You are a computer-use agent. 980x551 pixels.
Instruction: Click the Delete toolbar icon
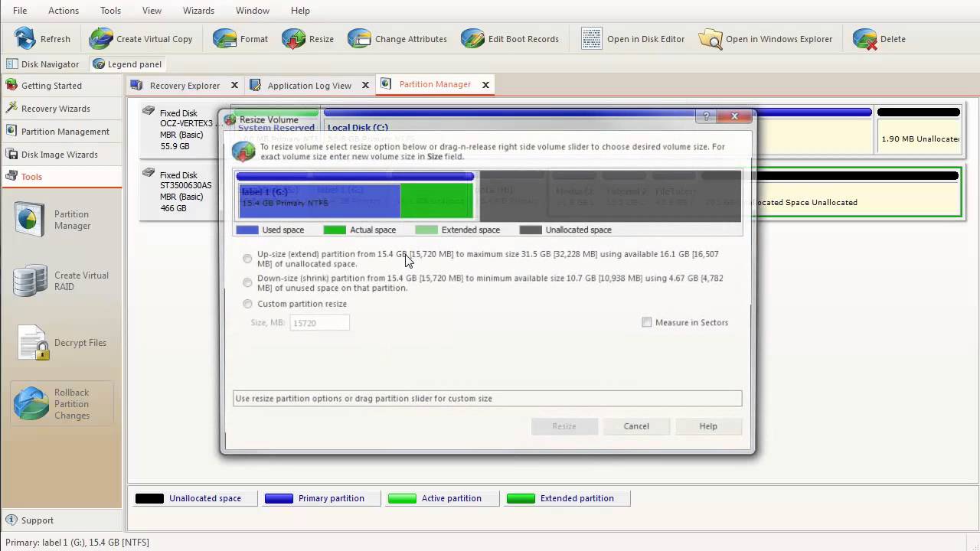(x=864, y=38)
